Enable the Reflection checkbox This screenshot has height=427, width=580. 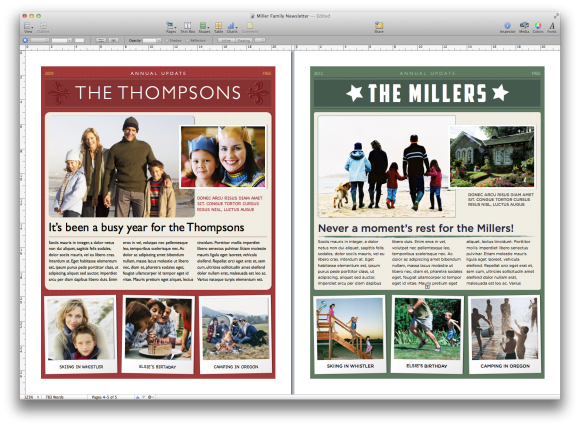pos(188,40)
